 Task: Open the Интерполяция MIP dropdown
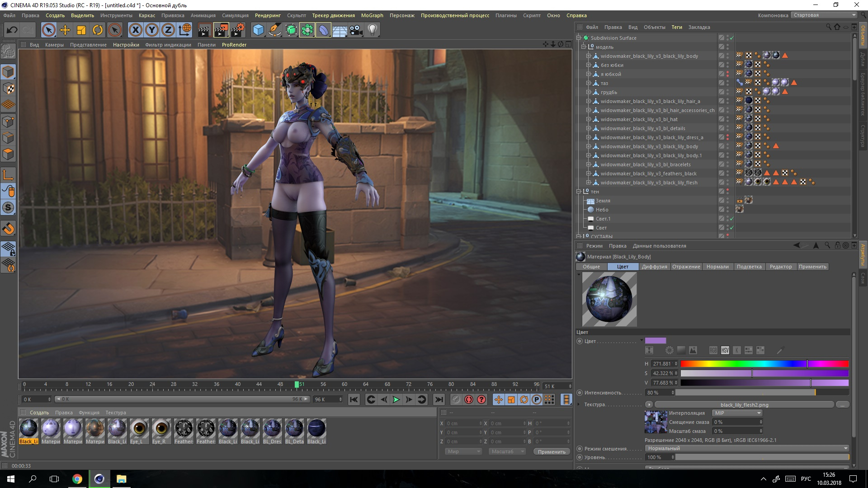(x=737, y=413)
